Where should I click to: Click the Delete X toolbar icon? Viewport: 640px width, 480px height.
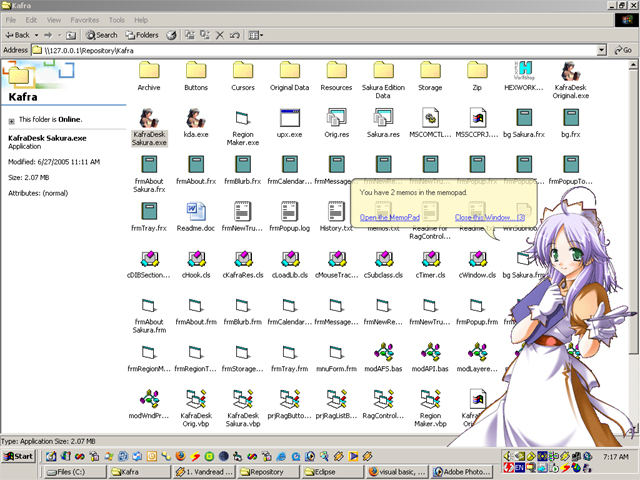pos(220,35)
